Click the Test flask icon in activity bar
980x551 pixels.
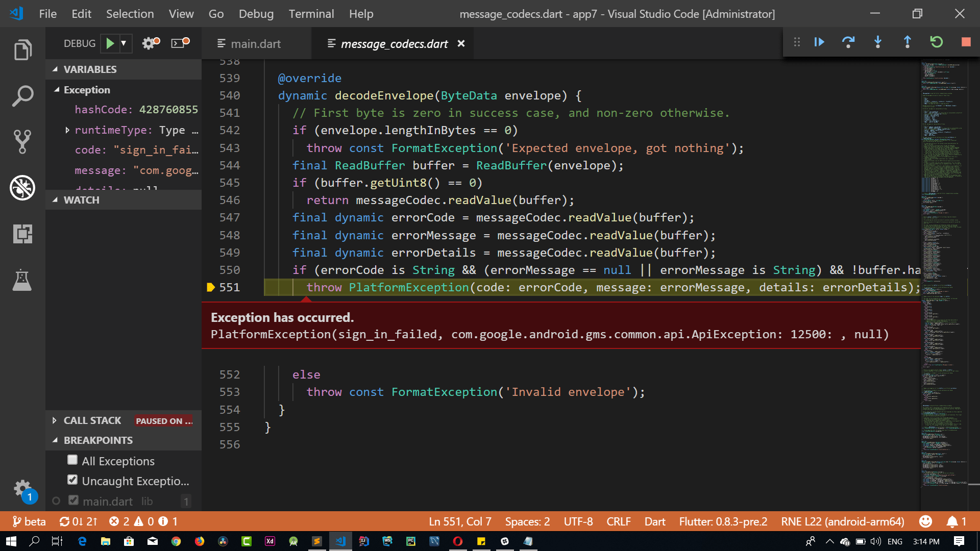coord(22,280)
